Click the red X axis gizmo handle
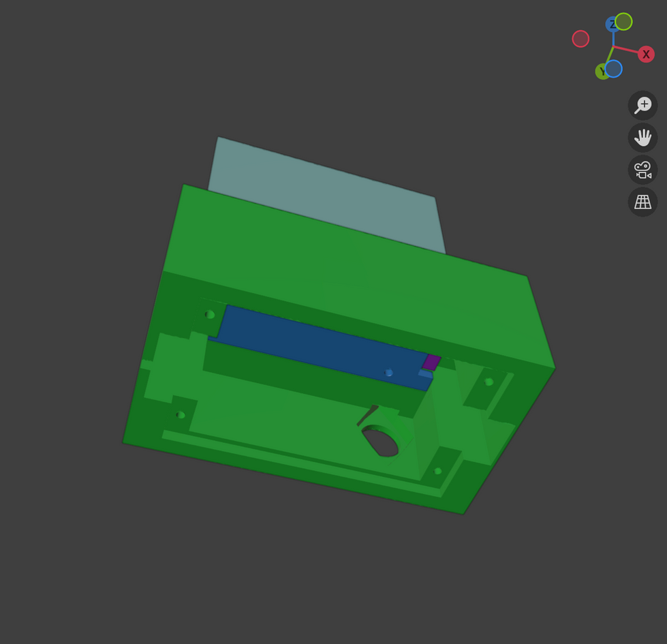Viewport: 667px width, 644px height. click(646, 54)
